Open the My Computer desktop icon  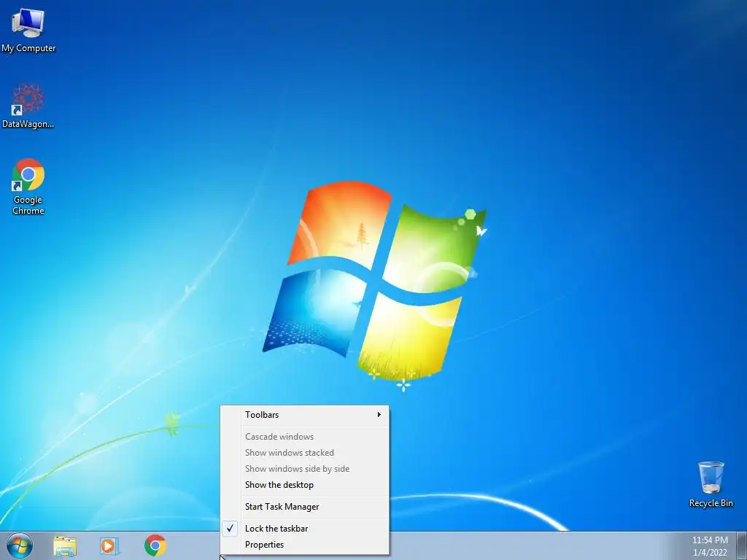point(28,31)
